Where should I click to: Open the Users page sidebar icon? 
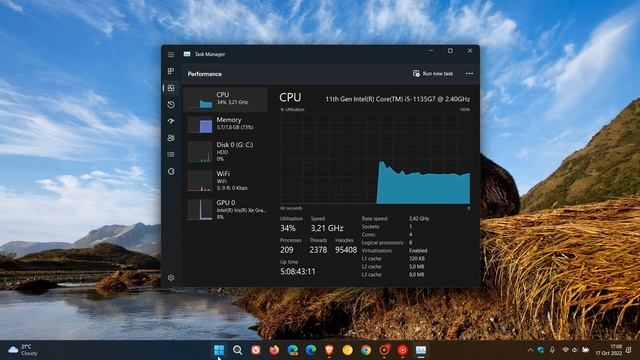point(171,138)
